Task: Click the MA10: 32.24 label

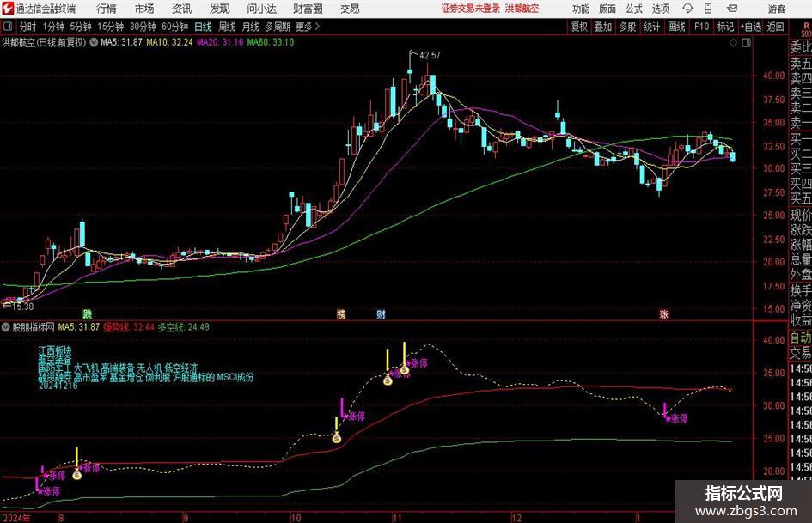Action: coord(169,42)
